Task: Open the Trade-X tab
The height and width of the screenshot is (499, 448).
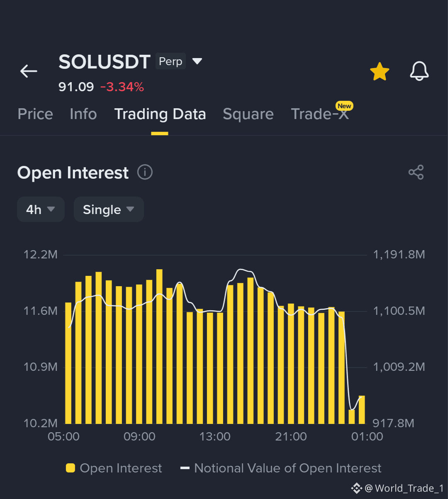Action: (x=320, y=114)
